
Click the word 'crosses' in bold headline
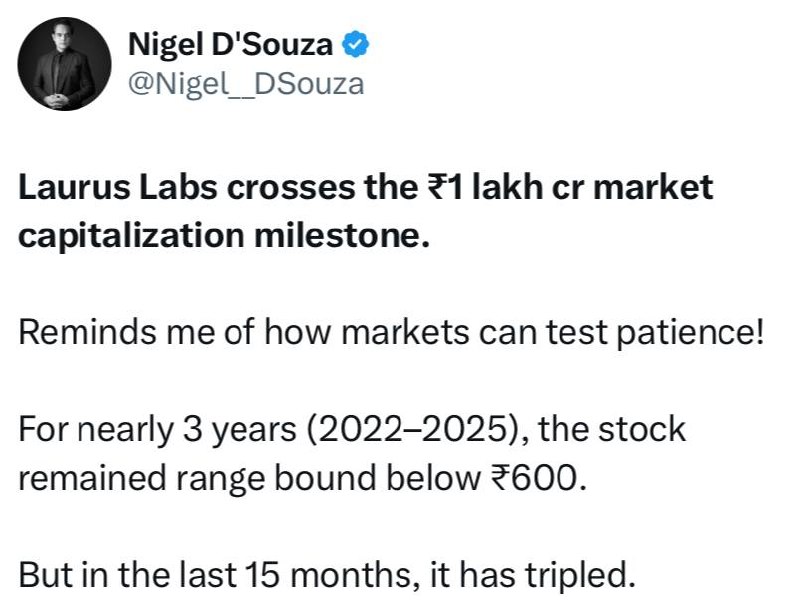291,187
